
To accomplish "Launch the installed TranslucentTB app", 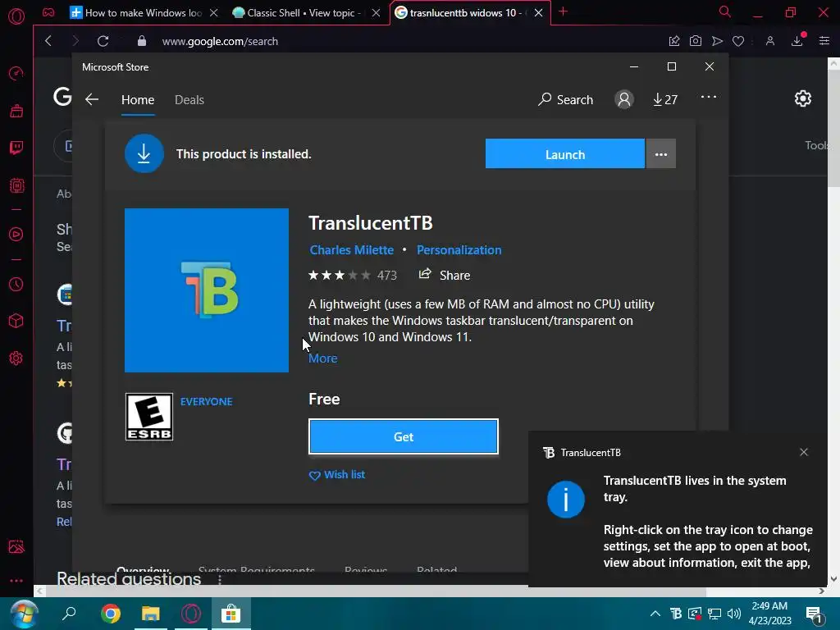I will [565, 154].
